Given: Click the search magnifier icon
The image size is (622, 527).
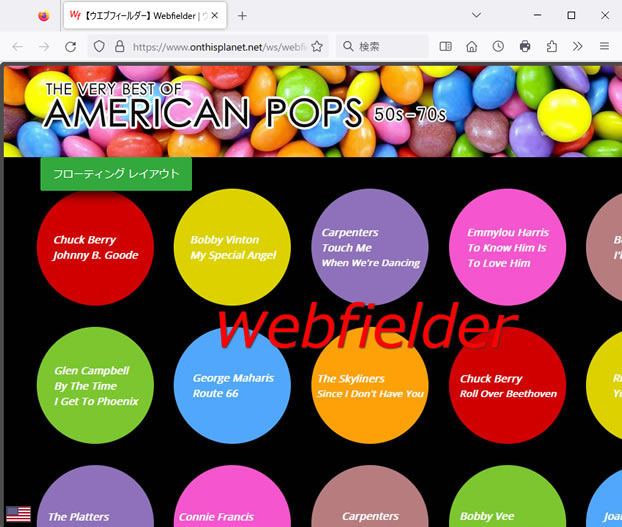Looking at the screenshot, I should tap(348, 46).
